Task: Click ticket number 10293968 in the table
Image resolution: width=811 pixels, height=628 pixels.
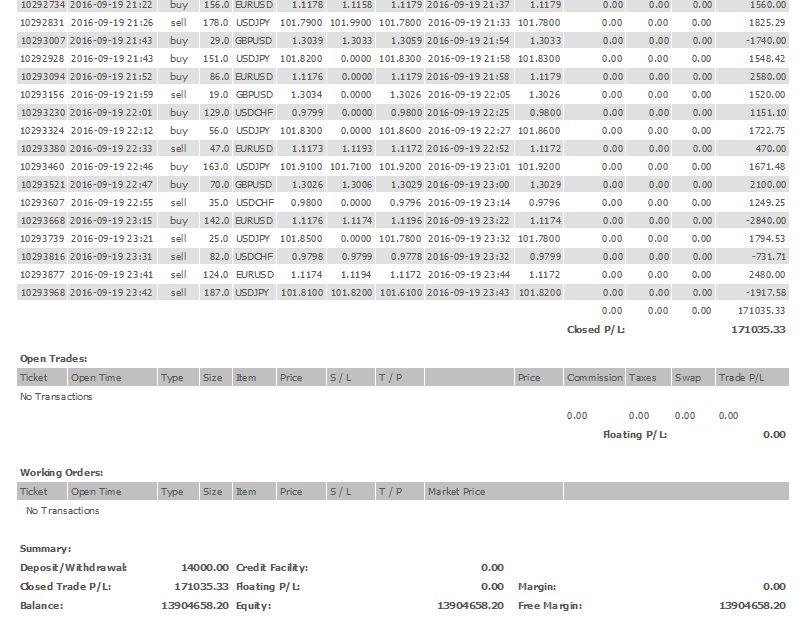Action: coord(41,292)
